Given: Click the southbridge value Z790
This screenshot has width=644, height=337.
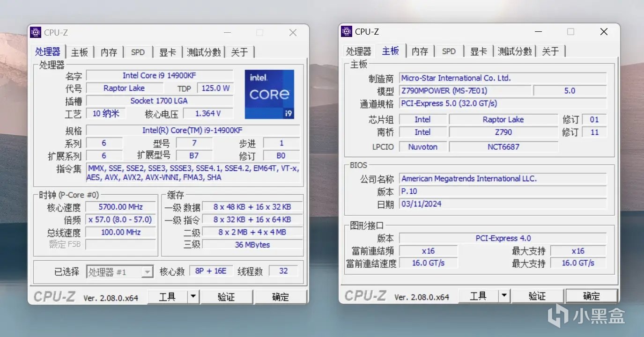Looking at the screenshot, I should point(503,132).
